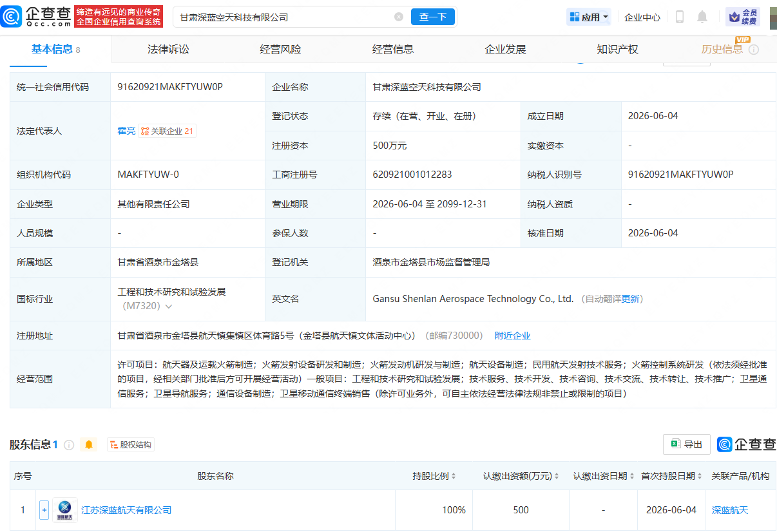Clear the search box with the X icon

(399, 17)
